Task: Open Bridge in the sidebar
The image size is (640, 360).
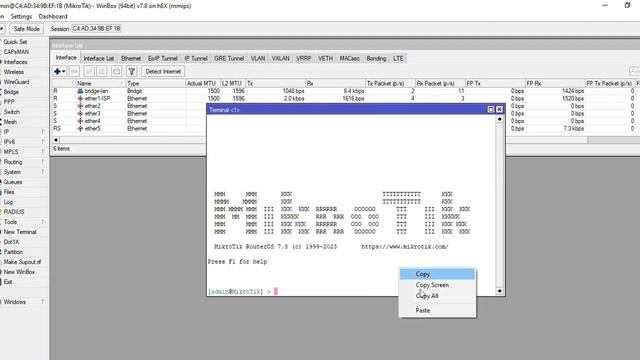Action: pos(11,92)
